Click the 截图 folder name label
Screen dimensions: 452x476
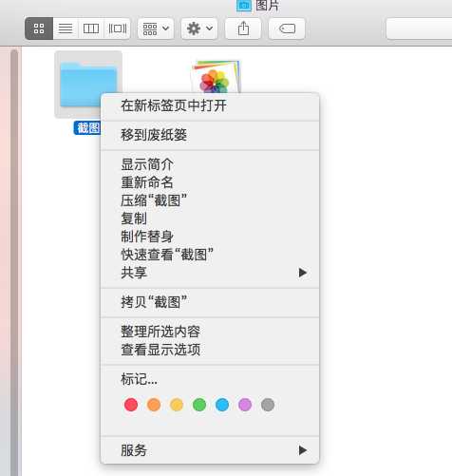pyautogui.click(x=87, y=128)
